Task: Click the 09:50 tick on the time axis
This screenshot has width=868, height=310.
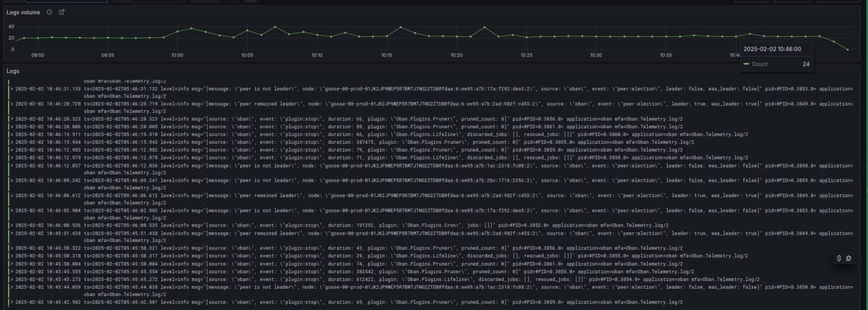Action: tap(38, 55)
